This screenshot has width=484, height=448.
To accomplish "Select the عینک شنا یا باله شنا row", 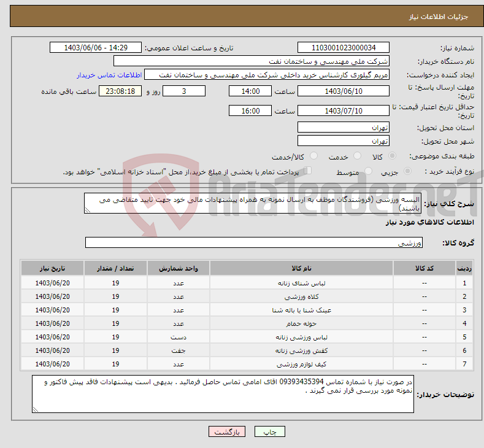I will point(247,310).
